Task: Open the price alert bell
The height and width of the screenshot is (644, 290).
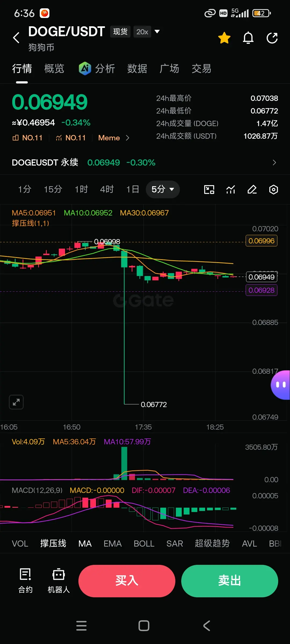Action: click(248, 38)
